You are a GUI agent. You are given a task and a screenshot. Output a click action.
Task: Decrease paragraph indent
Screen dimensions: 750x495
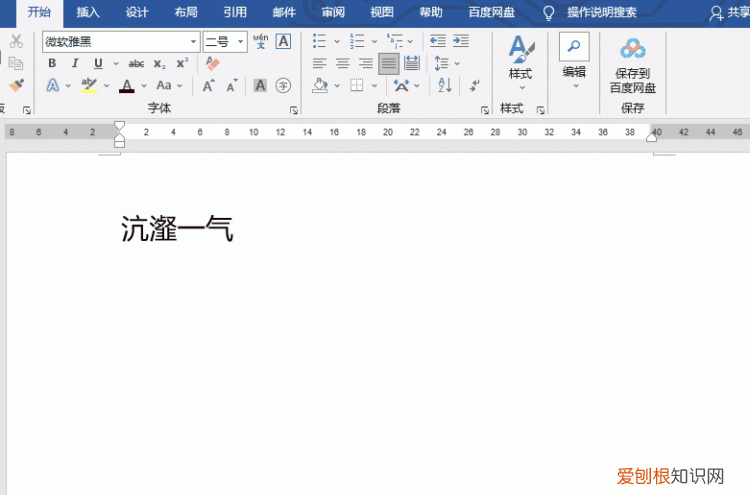438,41
